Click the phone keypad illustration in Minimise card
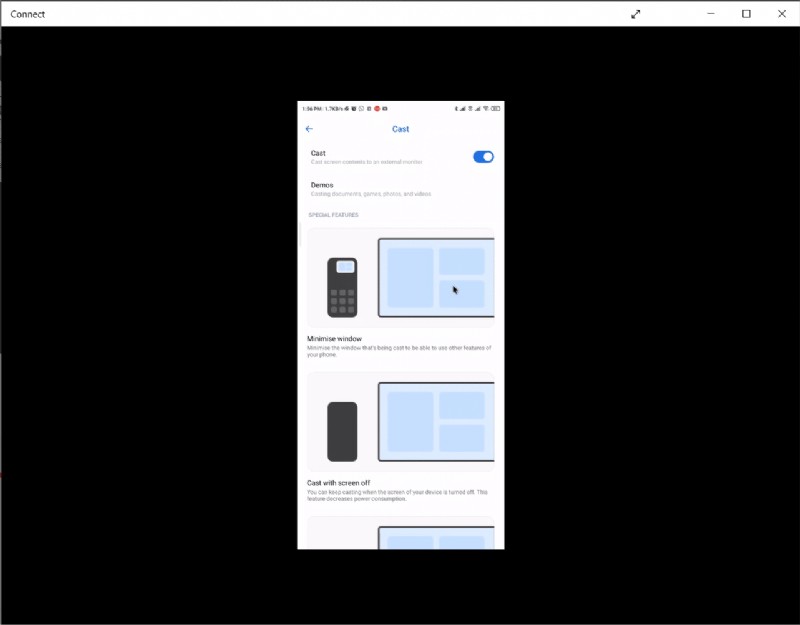 coord(343,287)
